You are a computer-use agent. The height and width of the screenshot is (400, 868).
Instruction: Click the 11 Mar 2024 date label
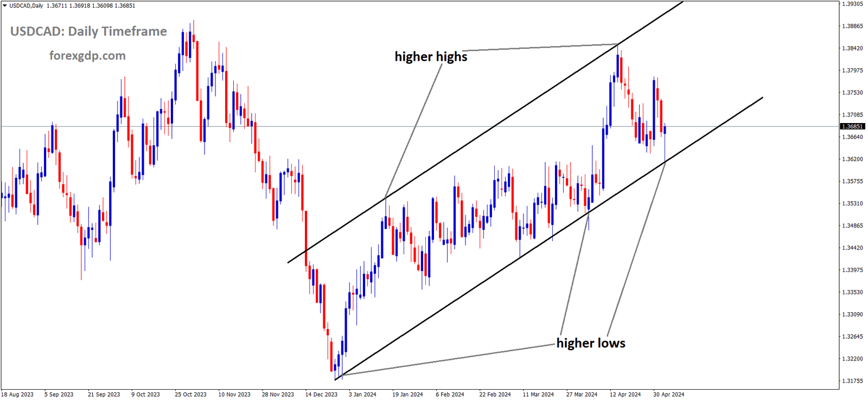tap(539, 395)
